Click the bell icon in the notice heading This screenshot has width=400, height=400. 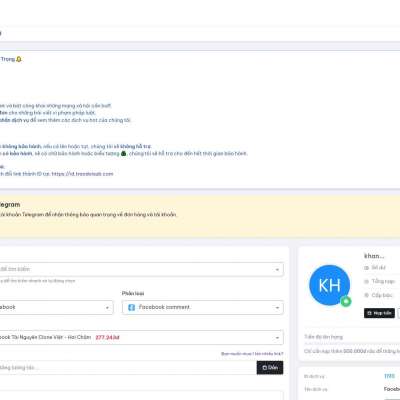(x=19, y=59)
